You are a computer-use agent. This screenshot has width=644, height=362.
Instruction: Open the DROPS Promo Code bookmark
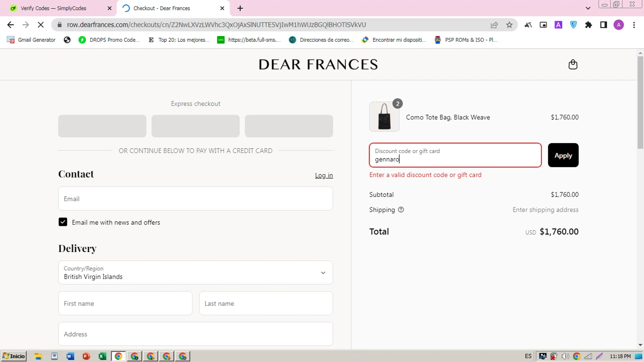click(x=109, y=40)
